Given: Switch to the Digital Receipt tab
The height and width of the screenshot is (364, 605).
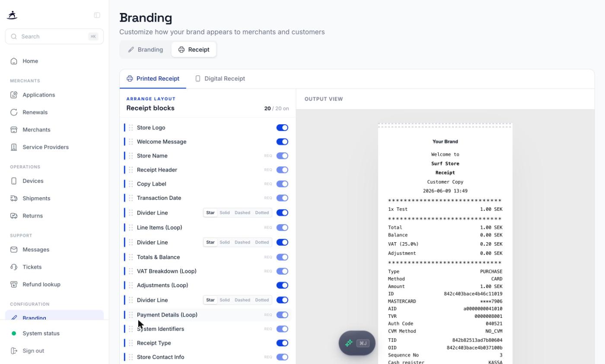Looking at the screenshot, I should click(x=220, y=79).
